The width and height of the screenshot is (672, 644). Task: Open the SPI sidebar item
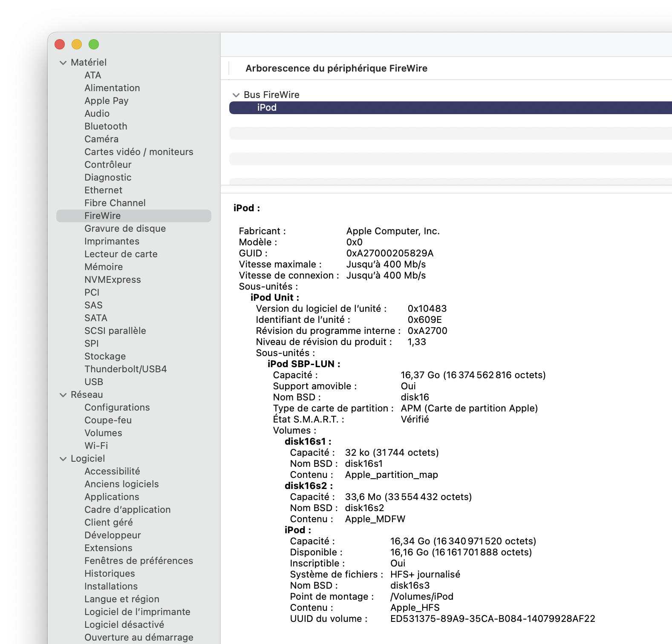91,344
